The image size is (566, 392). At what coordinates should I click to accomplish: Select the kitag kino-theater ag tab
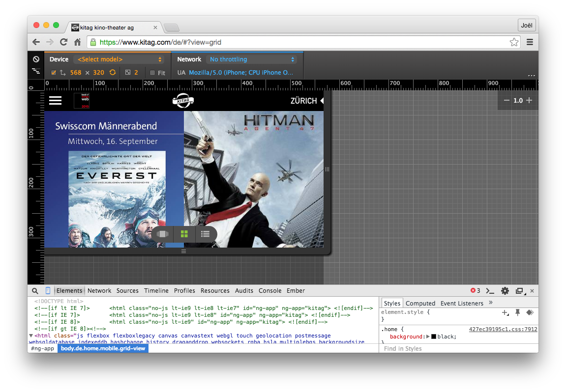tap(113, 28)
